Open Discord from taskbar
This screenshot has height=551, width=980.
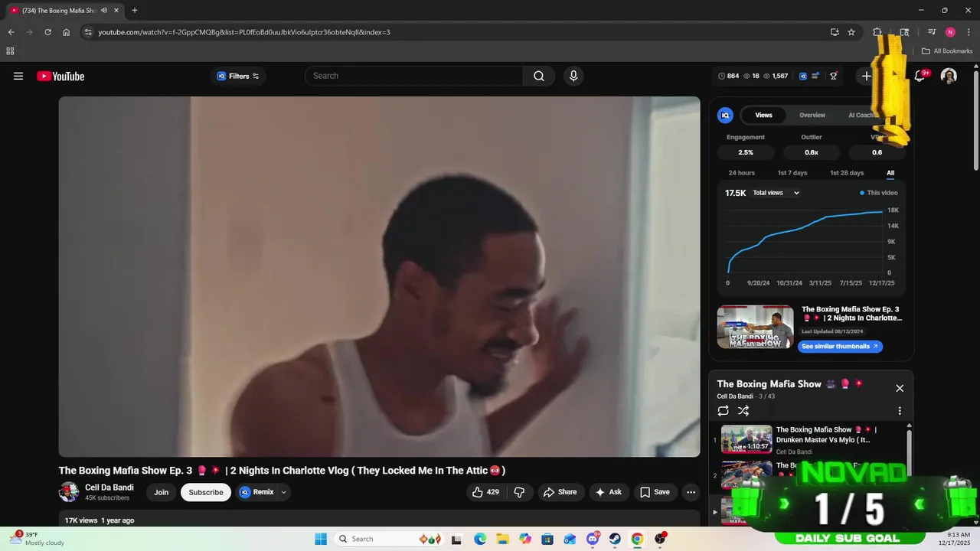point(592,539)
